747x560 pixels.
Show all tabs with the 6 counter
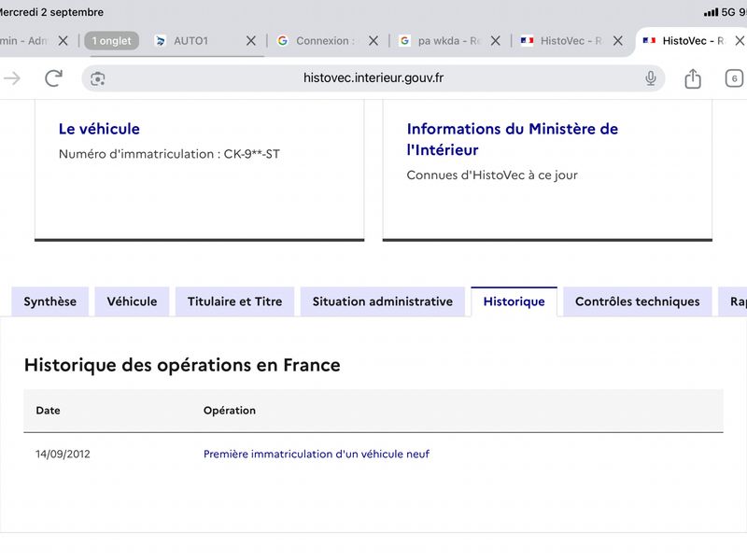[734, 78]
